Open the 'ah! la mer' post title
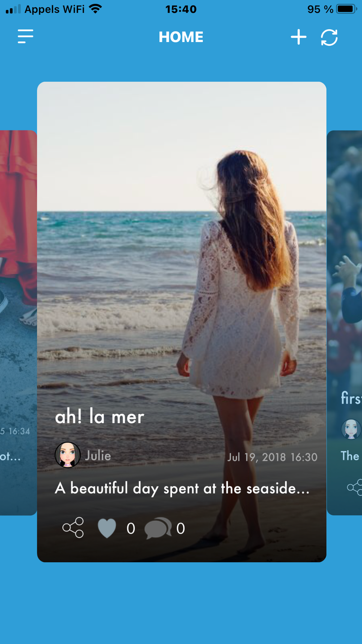362x644 pixels. (100, 417)
